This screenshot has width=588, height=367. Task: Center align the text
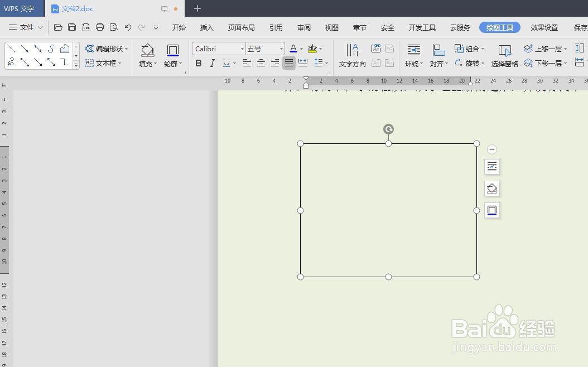pyautogui.click(x=261, y=63)
